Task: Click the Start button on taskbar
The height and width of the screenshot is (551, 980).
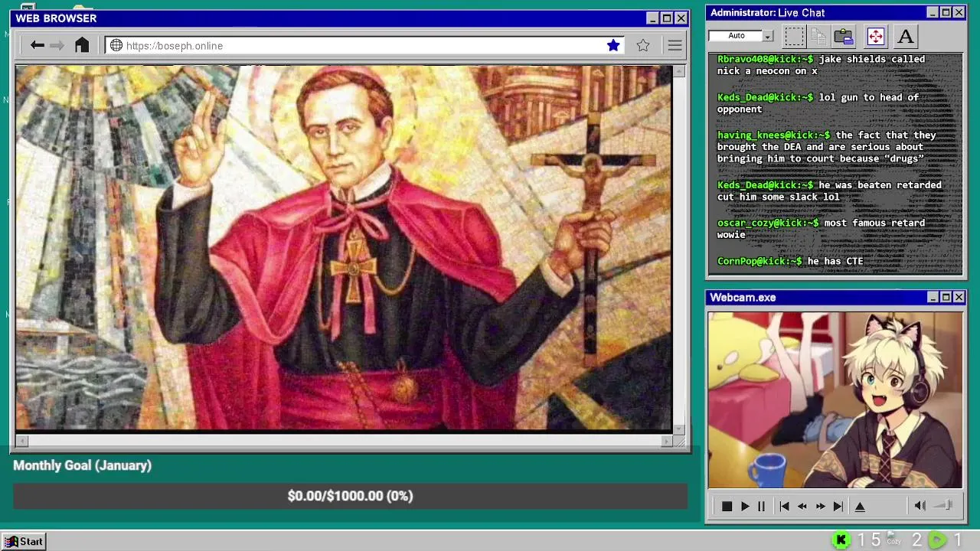Action: [24, 541]
